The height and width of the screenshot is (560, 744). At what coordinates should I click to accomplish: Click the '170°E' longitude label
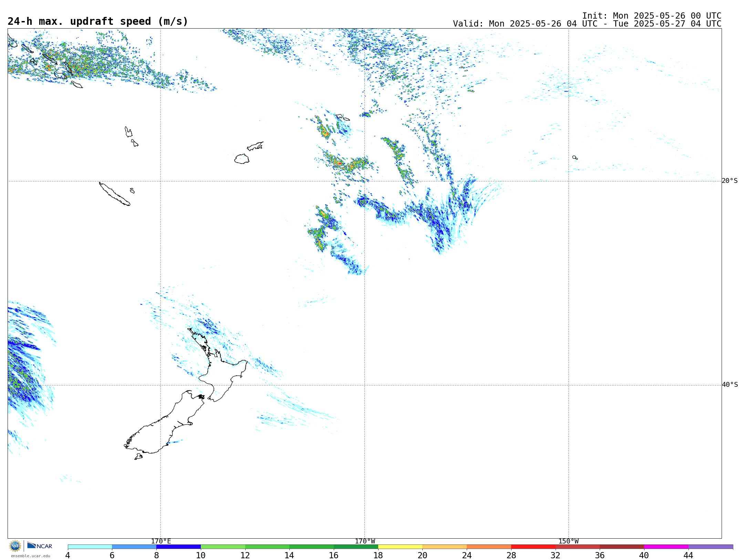click(x=161, y=541)
